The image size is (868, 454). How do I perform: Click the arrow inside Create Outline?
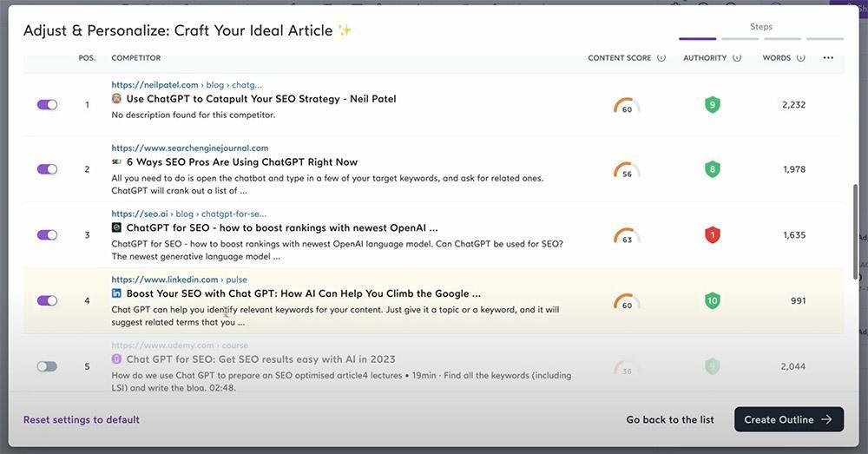pyautogui.click(x=826, y=419)
